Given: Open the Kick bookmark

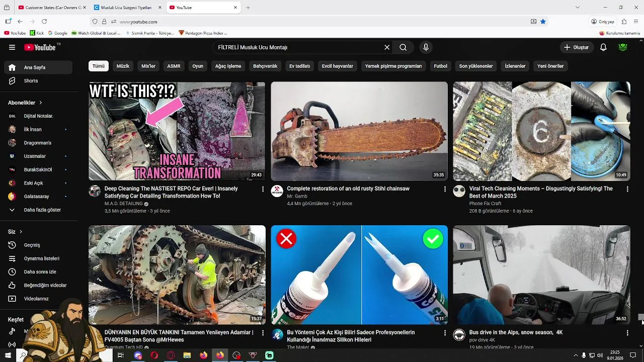Looking at the screenshot, I should pos(37,33).
